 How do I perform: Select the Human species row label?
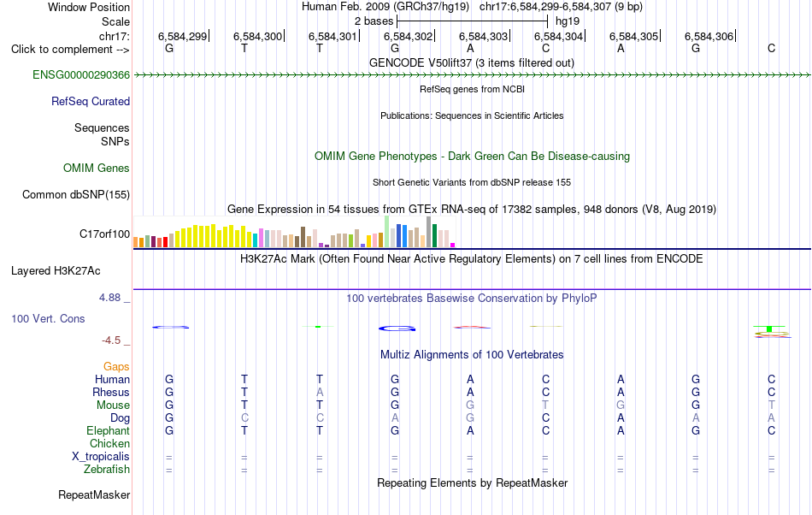112,380
